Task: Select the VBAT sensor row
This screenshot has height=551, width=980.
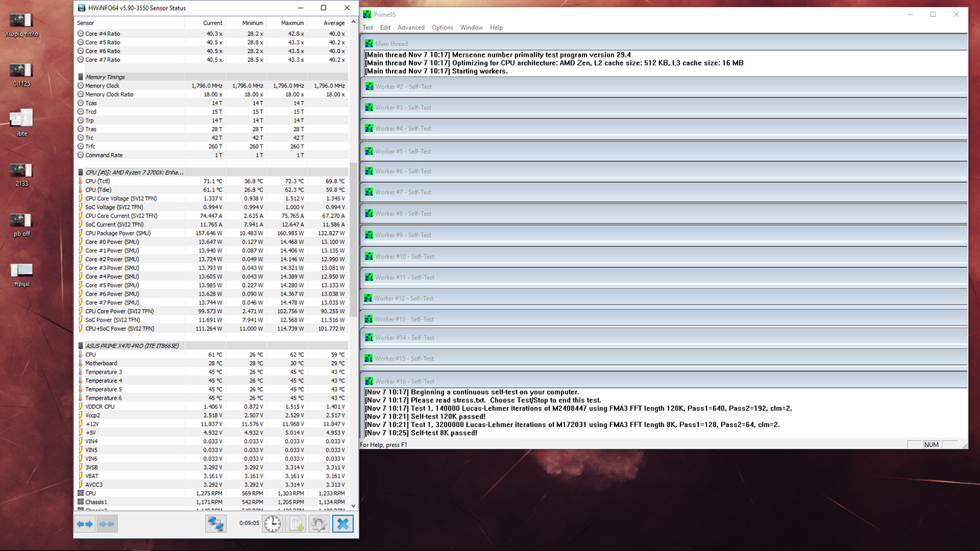Action: click(x=211, y=476)
